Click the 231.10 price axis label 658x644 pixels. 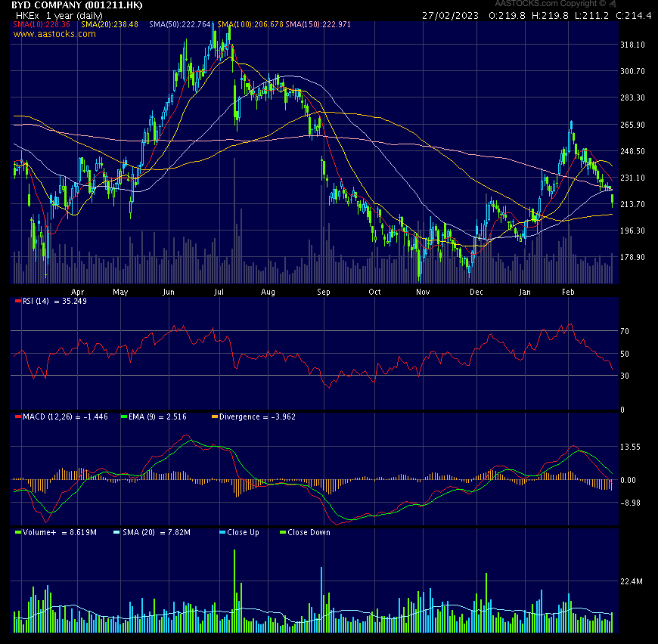632,178
